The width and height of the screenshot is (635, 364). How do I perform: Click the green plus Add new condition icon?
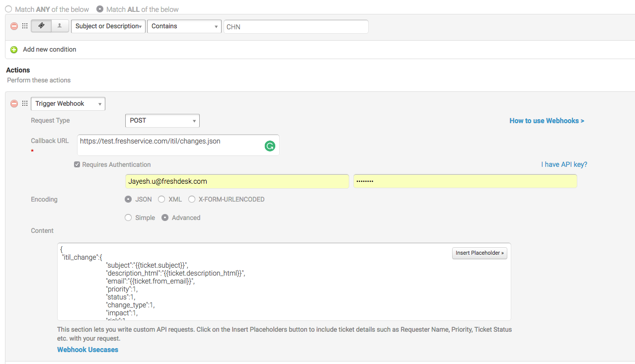click(x=14, y=50)
